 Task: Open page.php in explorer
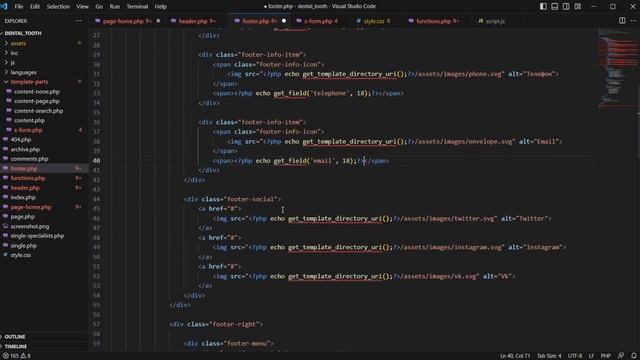point(44,217)
